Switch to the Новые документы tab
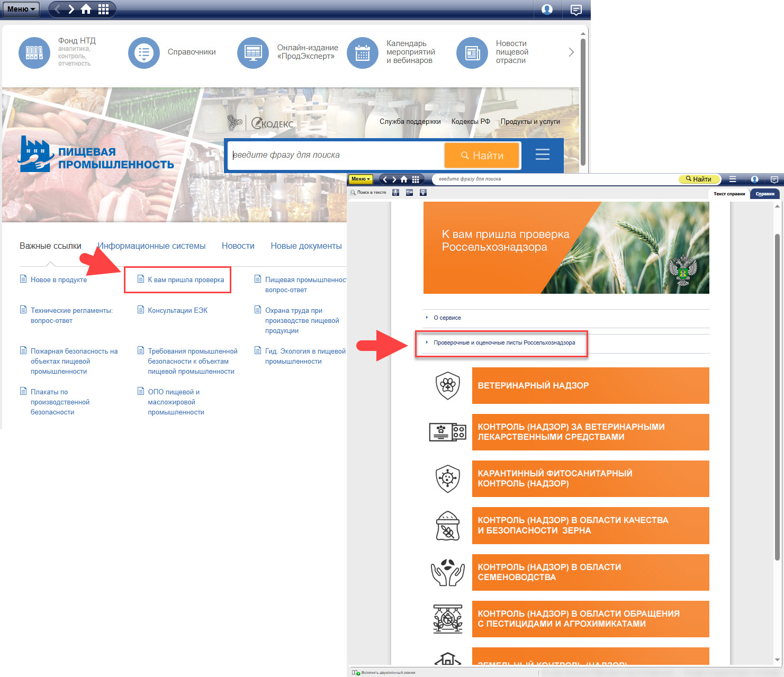784x677 pixels. click(x=306, y=246)
